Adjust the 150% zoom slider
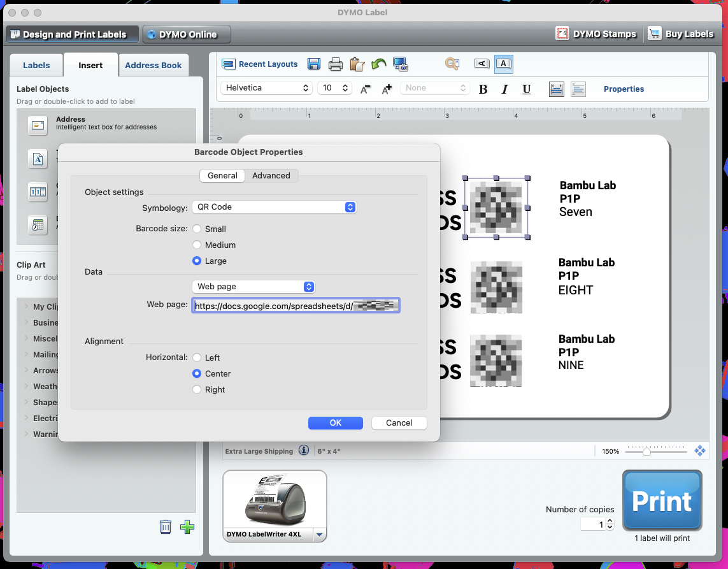Image resolution: width=728 pixels, height=569 pixels. click(x=646, y=451)
